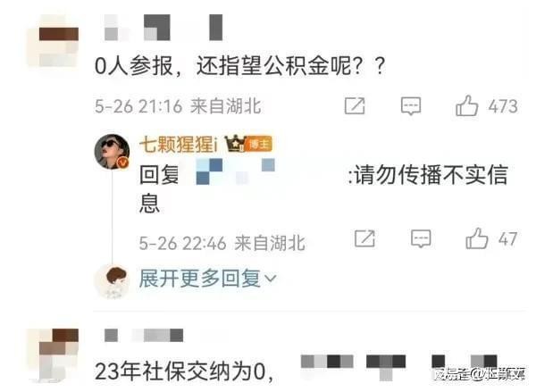536x392 pixels.
Task: Open 七颗猩猩i profile avatar
Action: [x=113, y=152]
